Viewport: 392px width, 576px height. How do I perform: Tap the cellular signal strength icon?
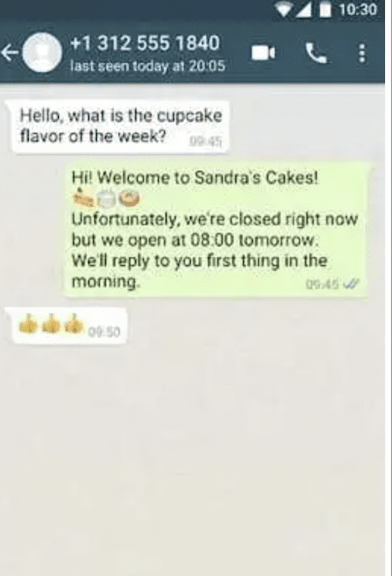[304, 10]
